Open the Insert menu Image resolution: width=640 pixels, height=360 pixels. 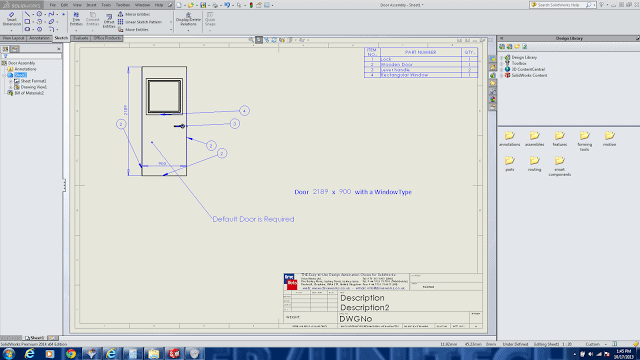(x=91, y=5)
